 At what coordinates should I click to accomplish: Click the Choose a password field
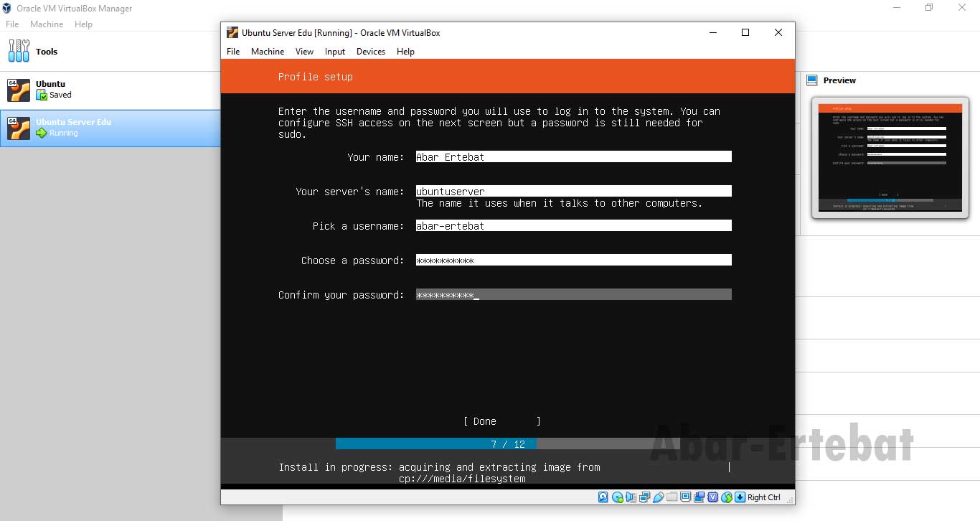click(574, 260)
